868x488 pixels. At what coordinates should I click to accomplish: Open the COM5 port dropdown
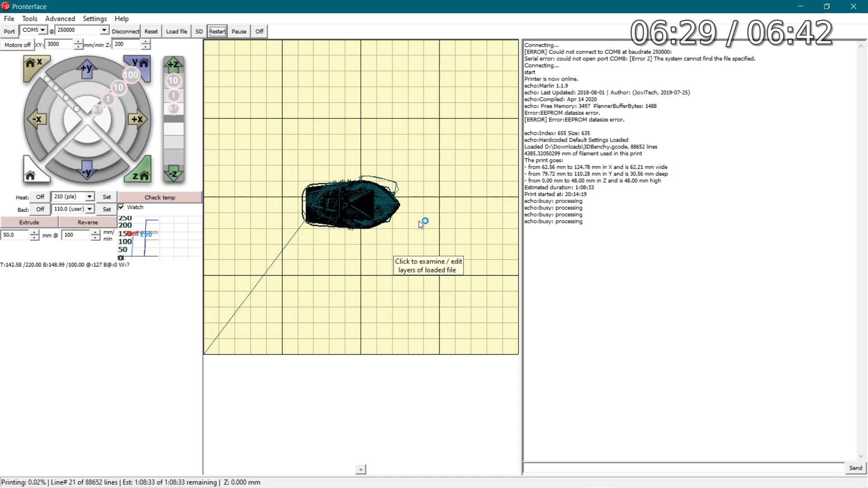click(x=42, y=30)
